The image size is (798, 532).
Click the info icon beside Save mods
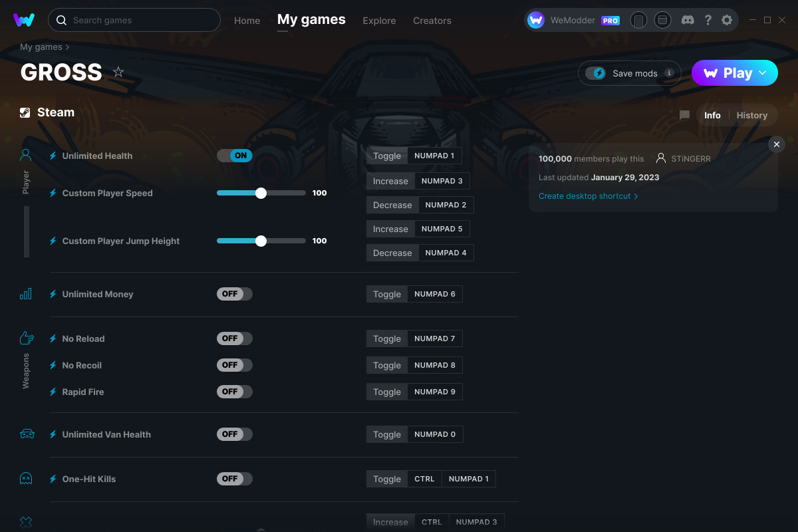click(x=669, y=73)
